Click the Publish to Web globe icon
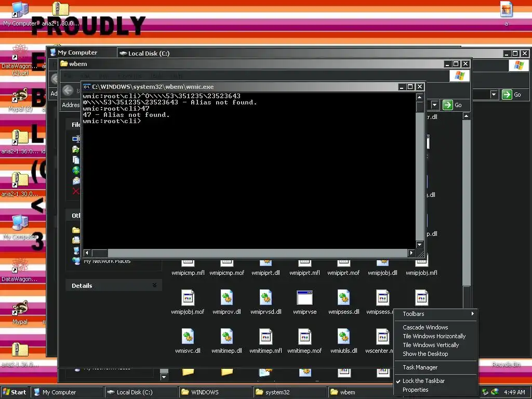 [76, 170]
